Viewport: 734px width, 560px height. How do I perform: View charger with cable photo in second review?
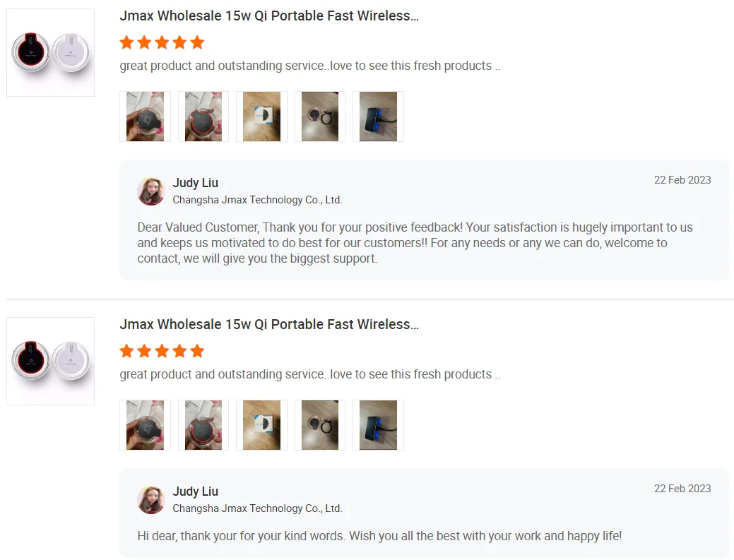320,425
